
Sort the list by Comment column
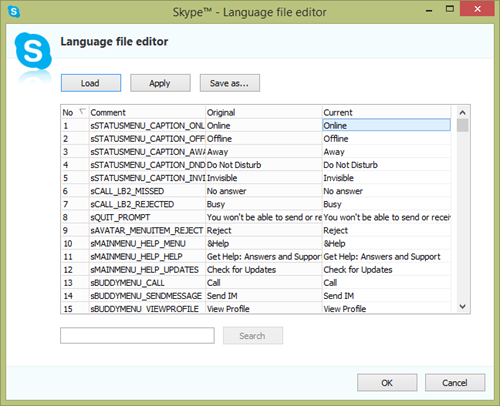(x=147, y=113)
